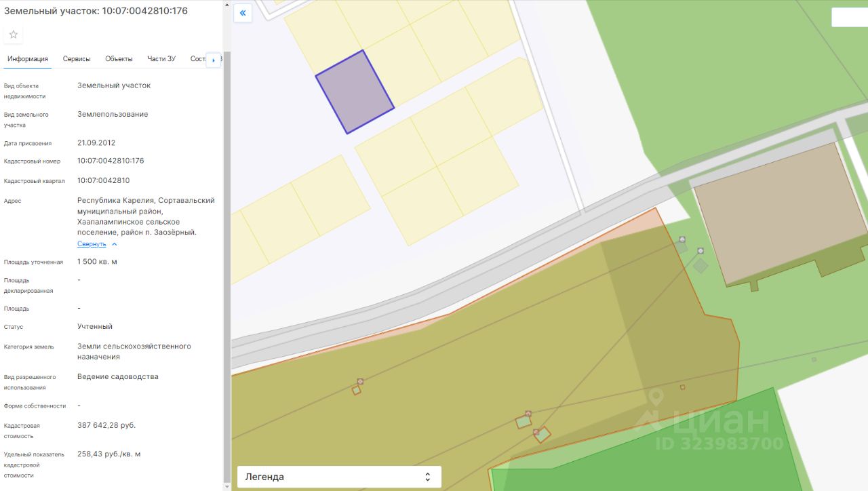Image resolution: width=868 pixels, height=491 pixels.
Task: Click the Статус label
Action: (14, 328)
